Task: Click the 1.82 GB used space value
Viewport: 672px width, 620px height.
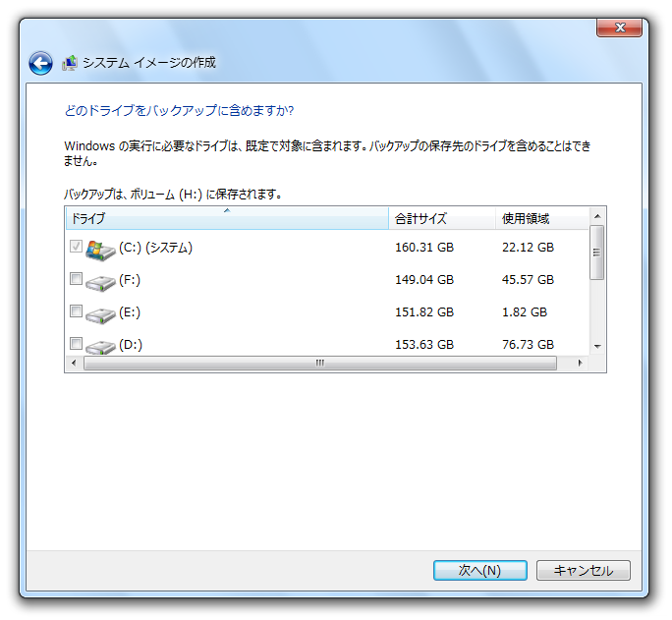Action: [525, 311]
